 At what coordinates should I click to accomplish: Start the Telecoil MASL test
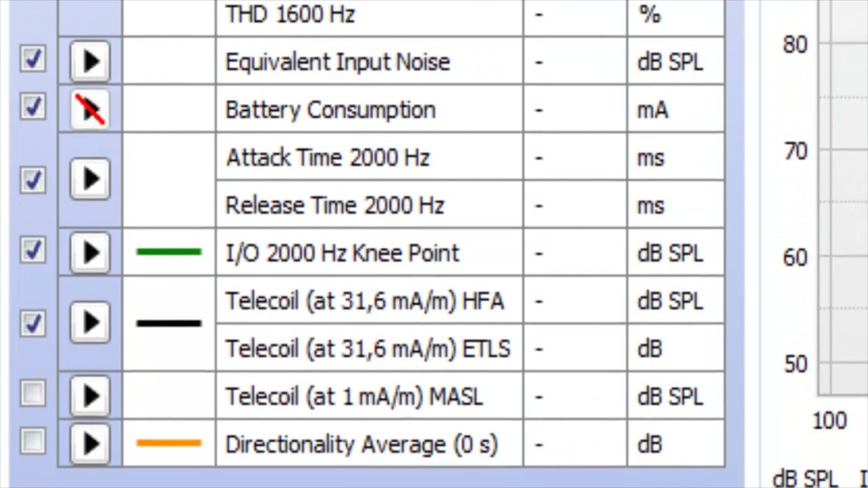[90, 396]
